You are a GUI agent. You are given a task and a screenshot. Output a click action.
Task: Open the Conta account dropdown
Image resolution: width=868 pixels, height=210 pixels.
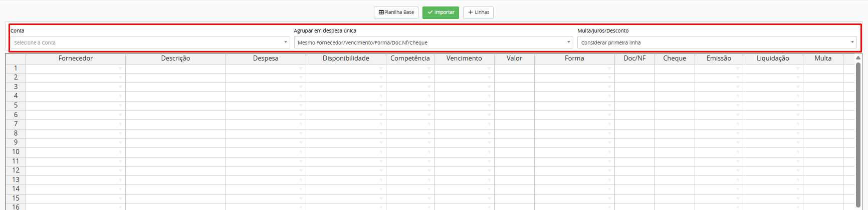150,42
